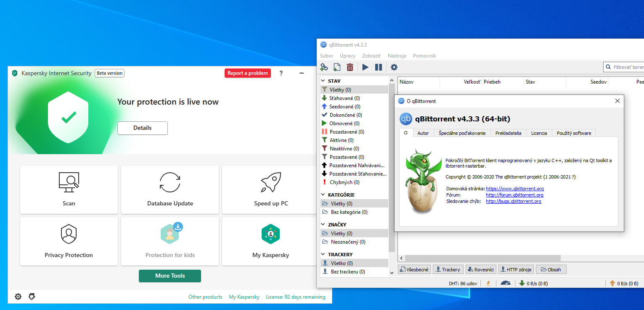Select Bez trackeru (0) filter

point(354,272)
